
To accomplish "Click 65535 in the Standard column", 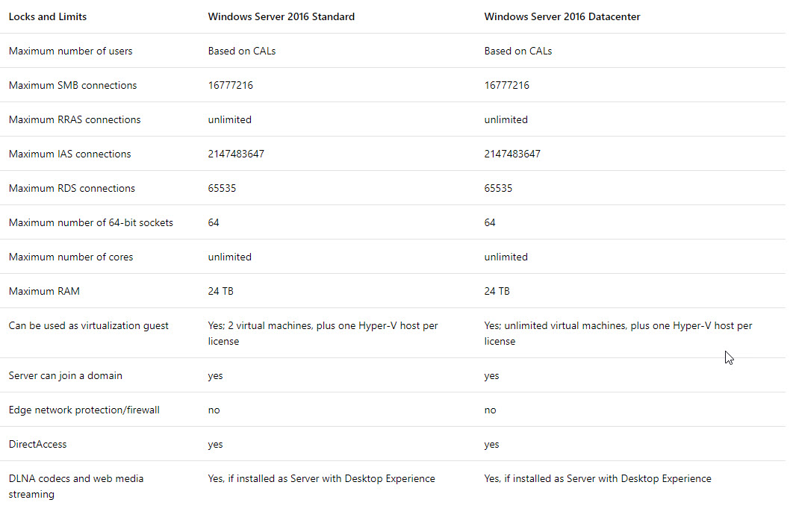I will pyautogui.click(x=222, y=188).
